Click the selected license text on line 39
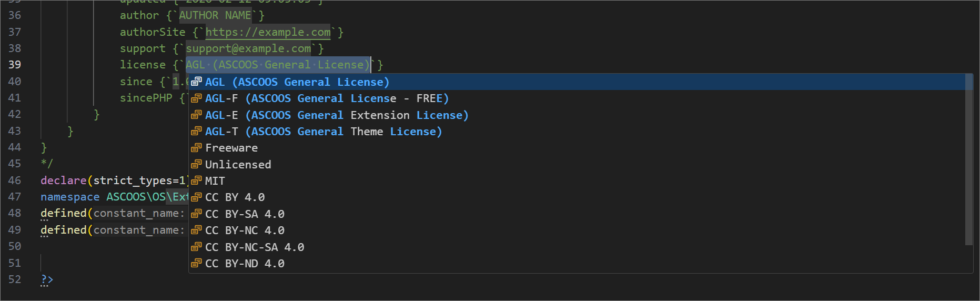The width and height of the screenshot is (980, 301). point(278,65)
